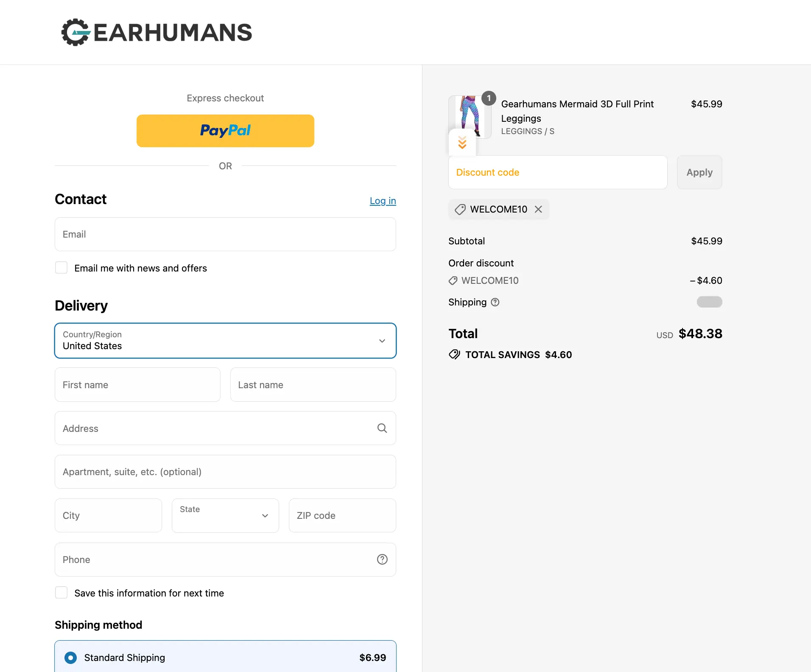811x672 pixels.
Task: Click the Apply discount button
Action: [699, 172]
